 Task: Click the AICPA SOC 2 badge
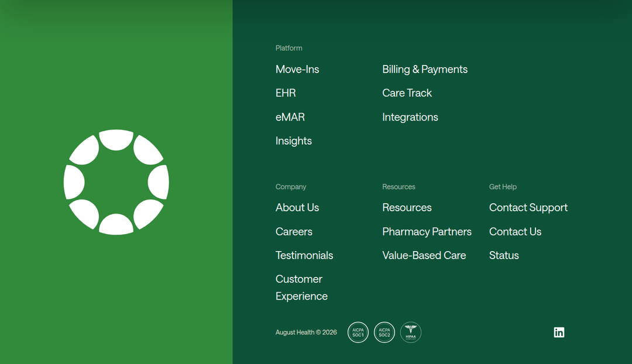point(384,332)
